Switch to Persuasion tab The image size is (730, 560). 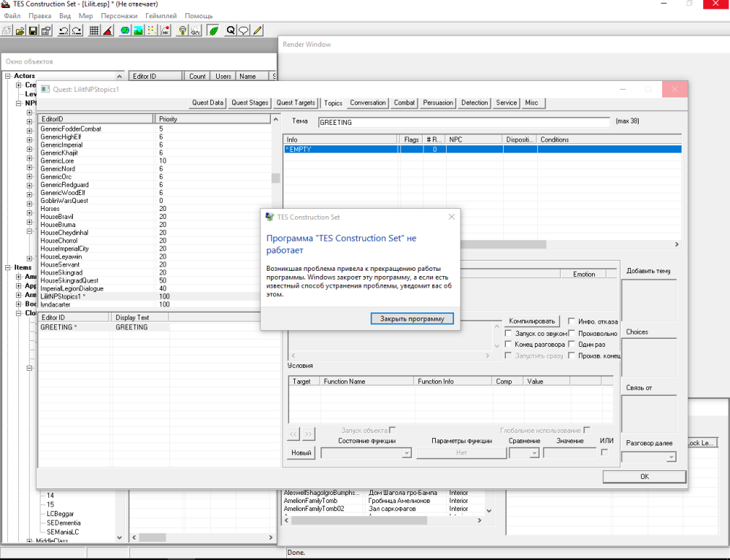click(437, 103)
